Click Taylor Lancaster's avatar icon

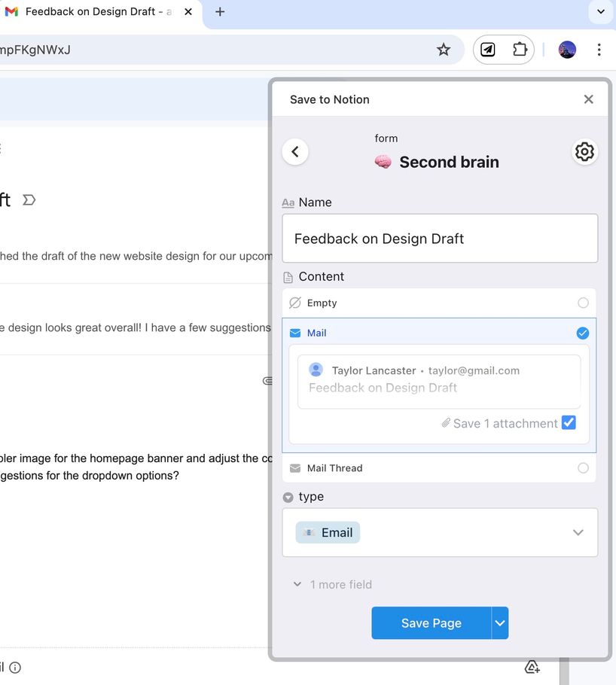[316, 370]
